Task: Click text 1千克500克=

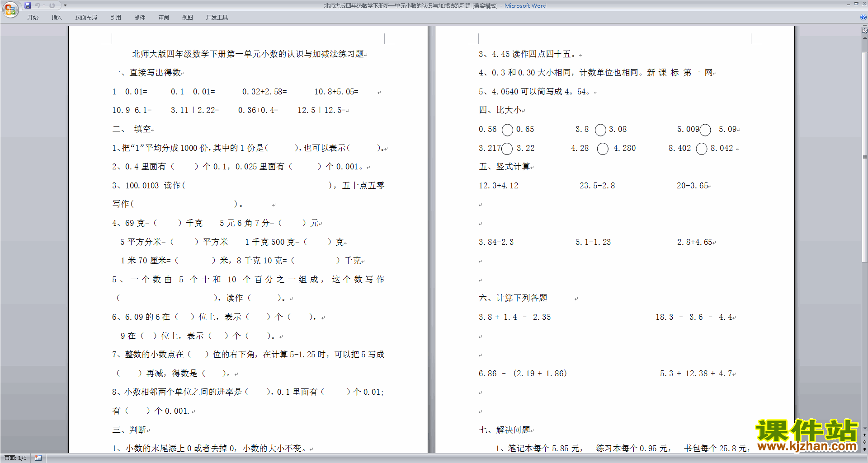Action: pos(272,242)
